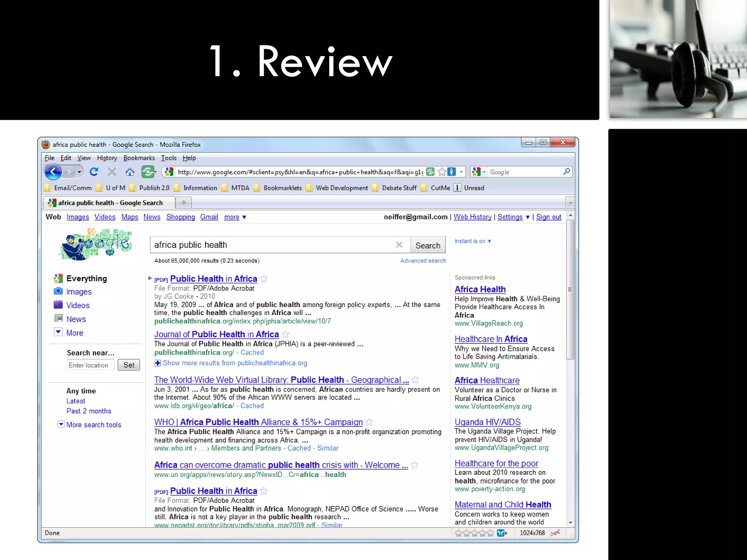Screen dimensions: 747x560
Task: Open the Tools menu
Action: pyautogui.click(x=169, y=158)
